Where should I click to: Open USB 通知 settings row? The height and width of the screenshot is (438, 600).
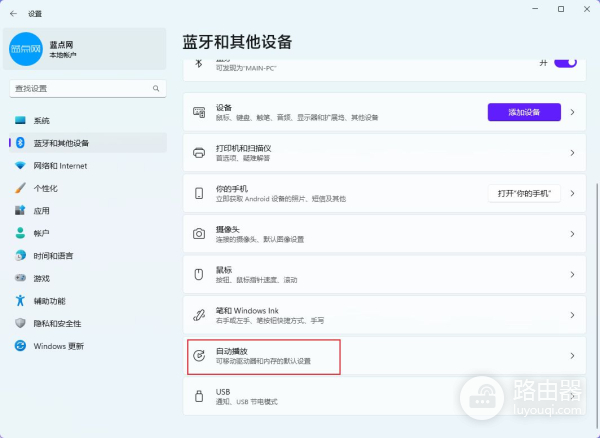click(384, 396)
